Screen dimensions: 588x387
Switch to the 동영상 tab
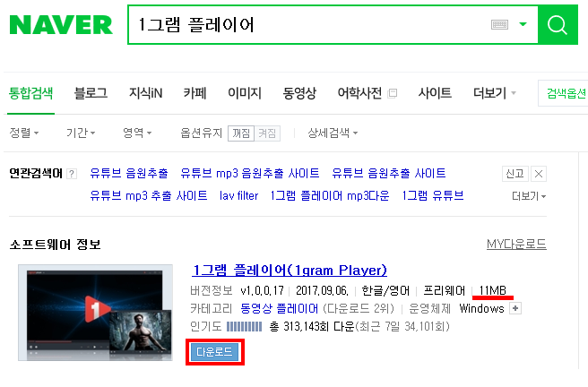click(299, 93)
